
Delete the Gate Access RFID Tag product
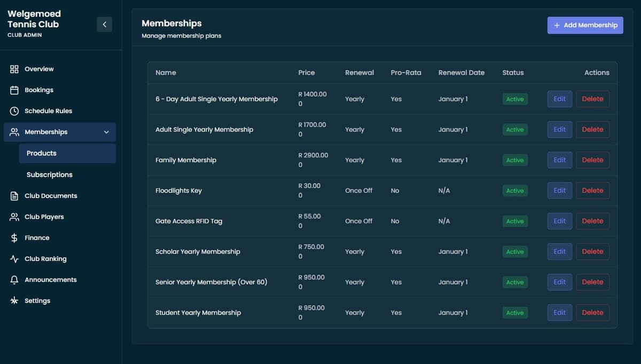coord(592,221)
